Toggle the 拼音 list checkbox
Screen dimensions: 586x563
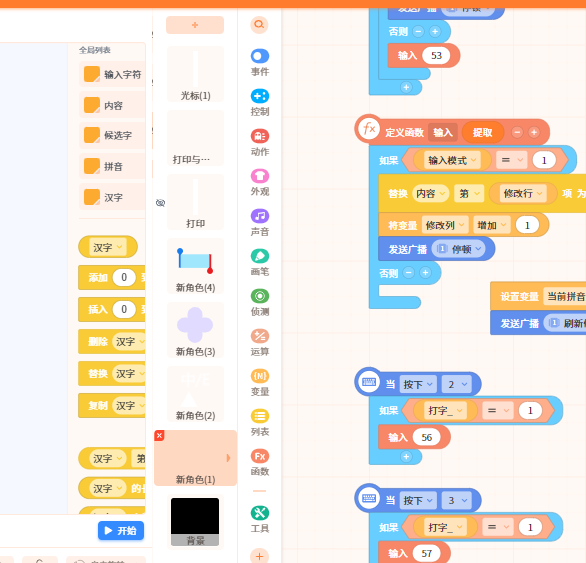click(x=92, y=166)
